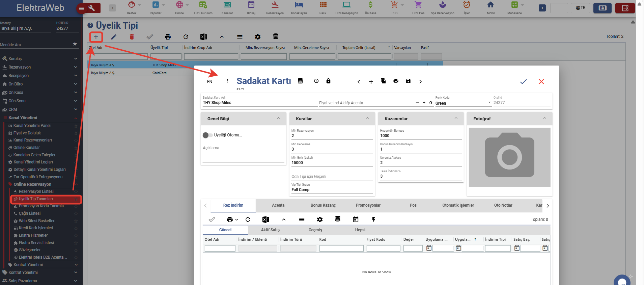Select the Aktif Satış tab
This screenshot has height=285, width=644.
pyautogui.click(x=270, y=230)
